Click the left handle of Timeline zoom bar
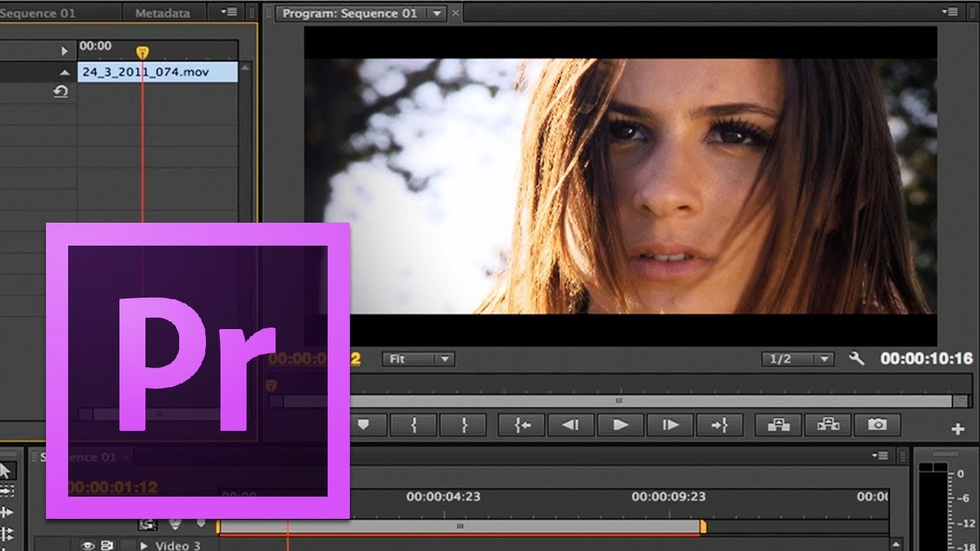Viewport: 980px width, 551px height. click(218, 527)
